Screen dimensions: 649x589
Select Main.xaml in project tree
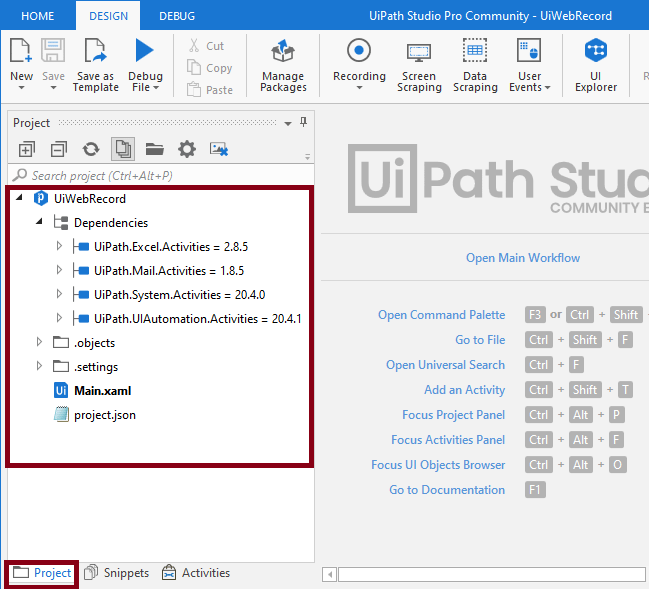pyautogui.click(x=102, y=391)
